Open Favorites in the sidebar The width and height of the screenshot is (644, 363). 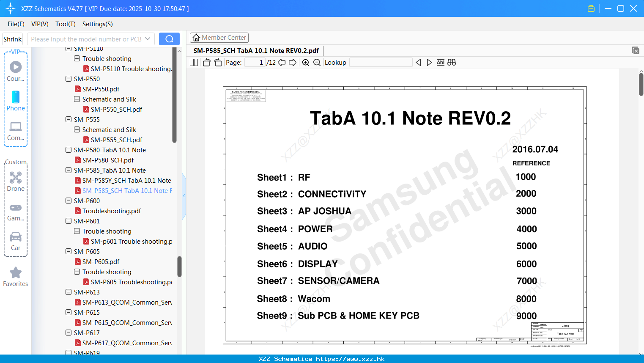click(16, 277)
